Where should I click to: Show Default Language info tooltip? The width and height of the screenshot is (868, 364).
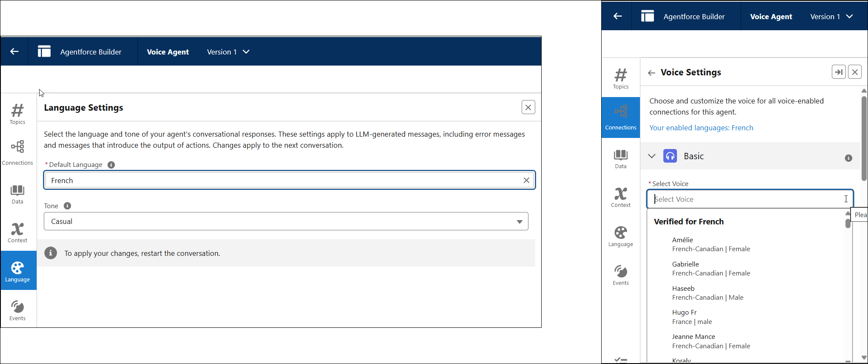pos(111,165)
